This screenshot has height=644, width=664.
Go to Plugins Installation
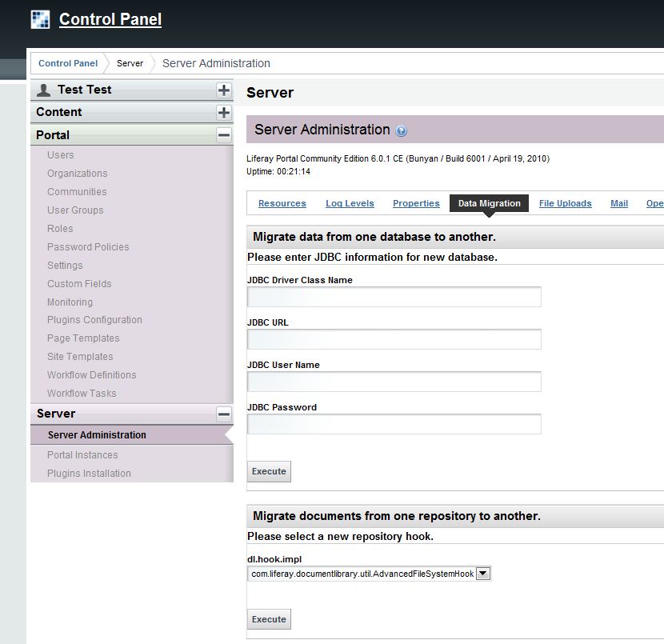(x=89, y=474)
